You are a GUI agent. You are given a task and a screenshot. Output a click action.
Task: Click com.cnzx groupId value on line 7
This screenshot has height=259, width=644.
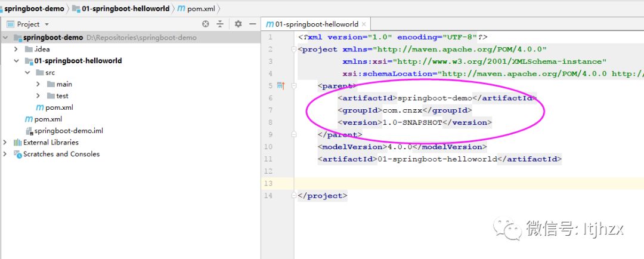click(x=402, y=110)
